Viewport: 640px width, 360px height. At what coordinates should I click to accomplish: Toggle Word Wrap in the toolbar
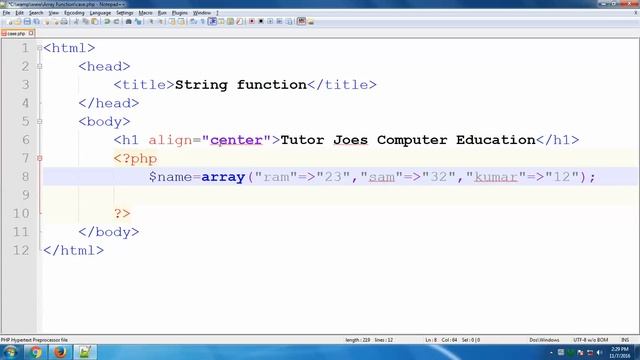point(194,22)
